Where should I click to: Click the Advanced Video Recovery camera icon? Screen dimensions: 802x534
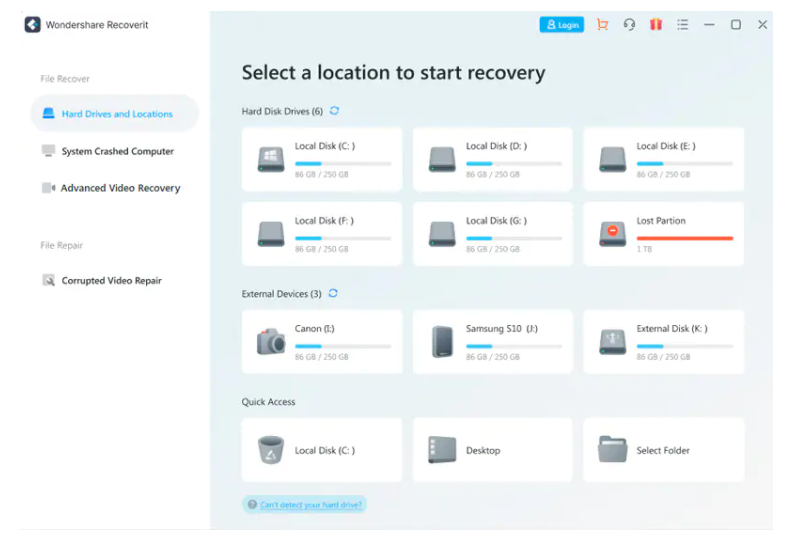(x=49, y=188)
